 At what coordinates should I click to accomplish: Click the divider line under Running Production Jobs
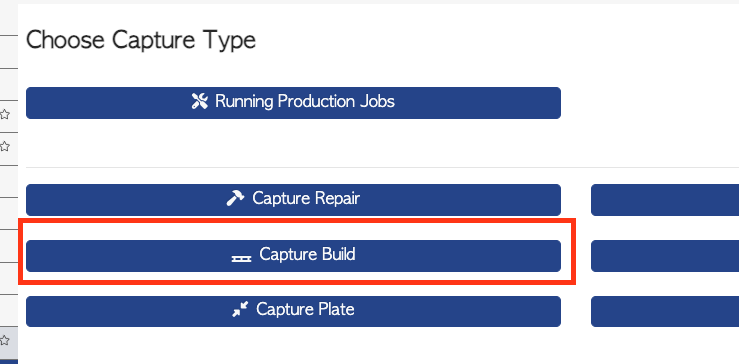382,167
